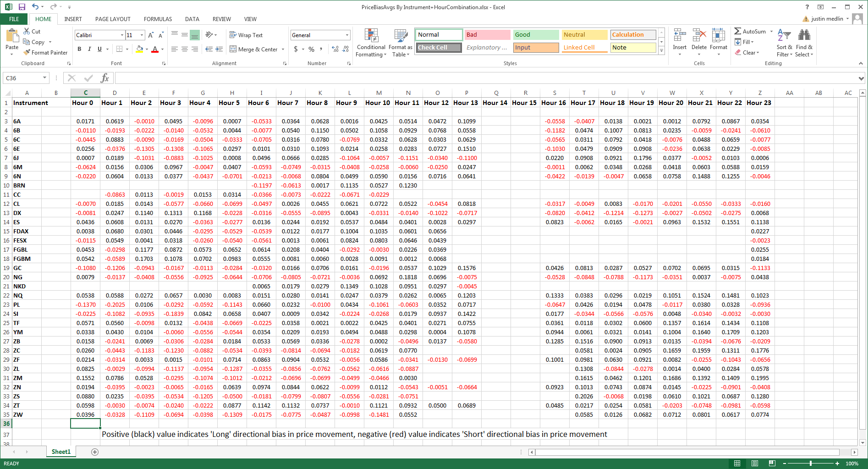The width and height of the screenshot is (868, 469).
Task: Click the Save icon in quick access toolbar
Action: pyautogui.click(x=22, y=7)
